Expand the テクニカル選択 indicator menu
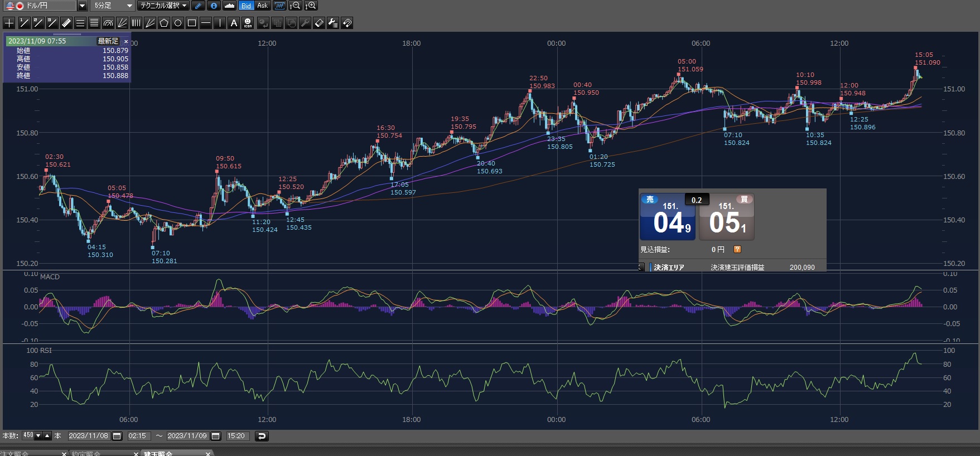980x456 pixels. click(163, 6)
